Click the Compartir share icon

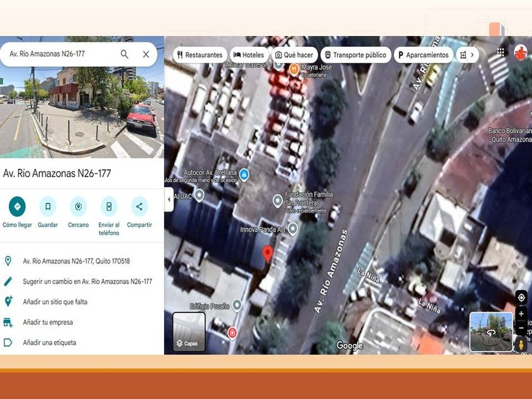tap(139, 206)
